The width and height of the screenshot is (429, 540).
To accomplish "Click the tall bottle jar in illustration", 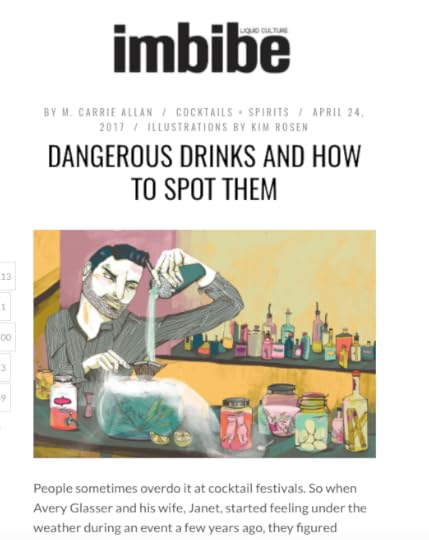I will [x=356, y=412].
